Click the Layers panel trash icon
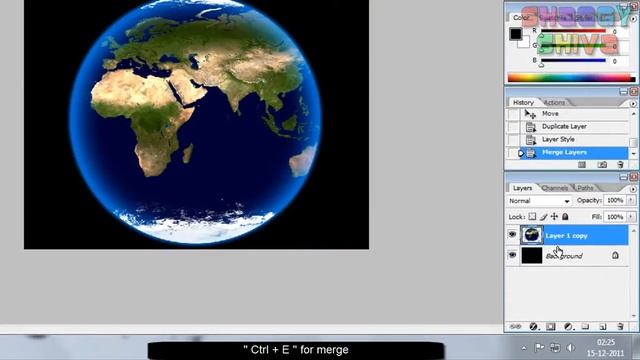640x360 pixels. (x=620, y=327)
